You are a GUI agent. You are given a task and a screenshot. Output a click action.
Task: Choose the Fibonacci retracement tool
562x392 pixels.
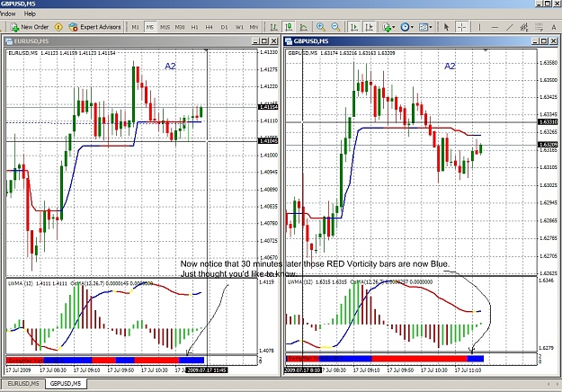(539, 27)
